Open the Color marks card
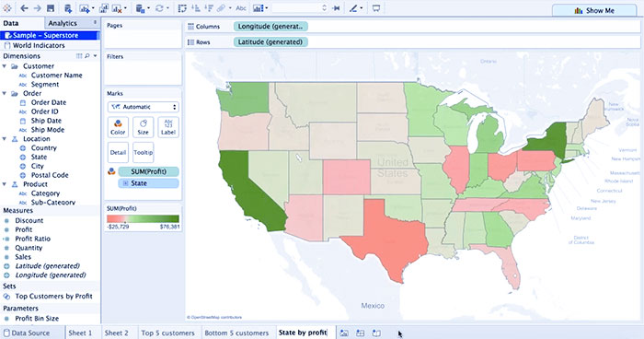 click(x=118, y=127)
